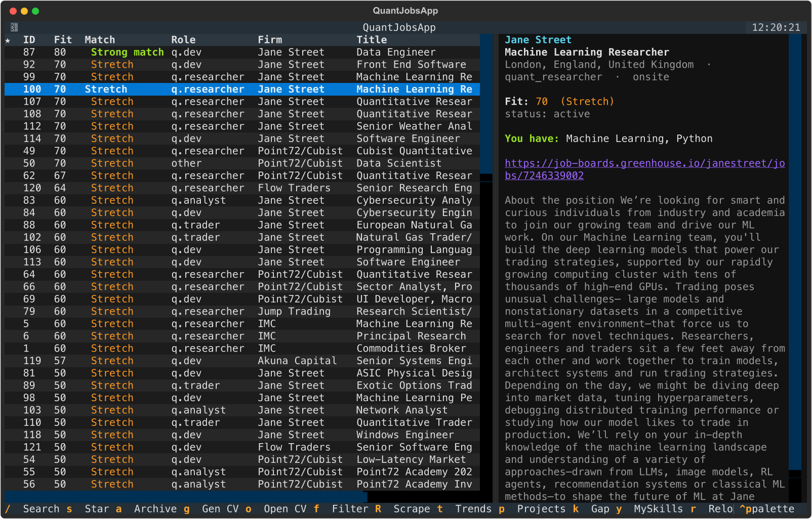The width and height of the screenshot is (812, 519).
Task: Select row 5 IMC Machine Learning
Action: click(242, 324)
